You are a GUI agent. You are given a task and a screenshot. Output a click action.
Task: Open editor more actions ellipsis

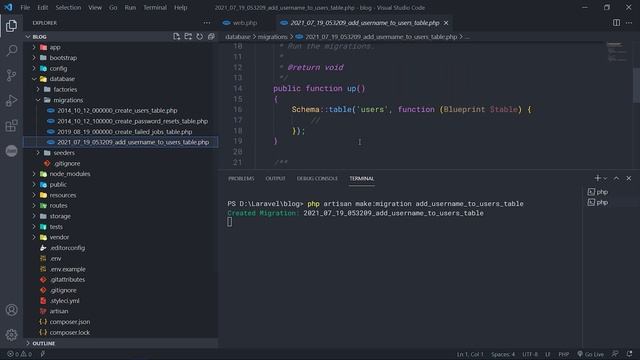click(629, 23)
